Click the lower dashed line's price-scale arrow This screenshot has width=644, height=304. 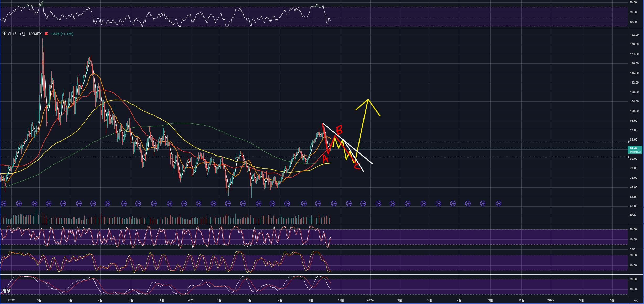coord(628,157)
